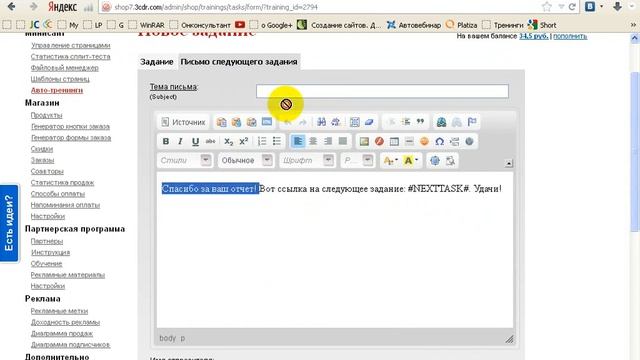Screen dimensions: 640x360
Task: Open the text color picker
Action: (x=390, y=160)
